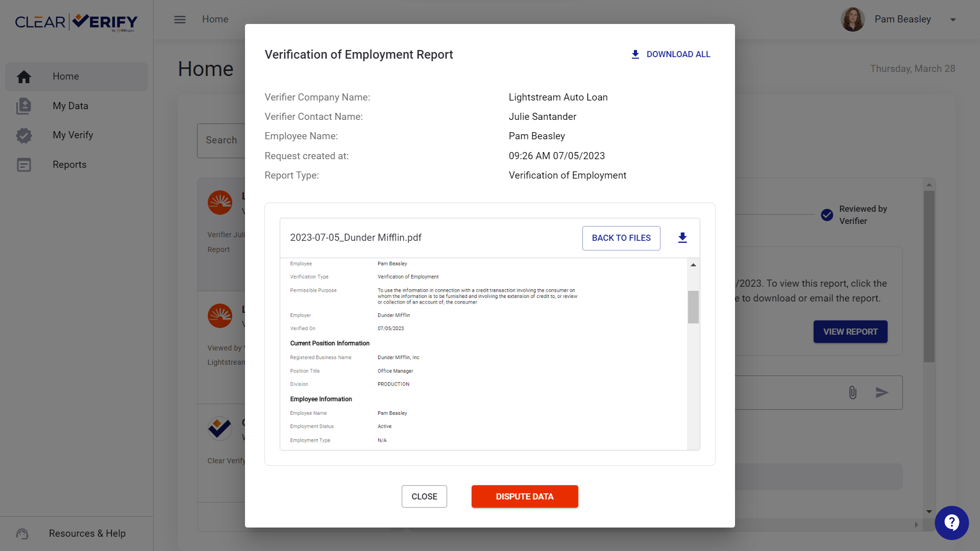The width and height of the screenshot is (980, 551).
Task: Click the PRODUCTION division value
Action: 393,384
